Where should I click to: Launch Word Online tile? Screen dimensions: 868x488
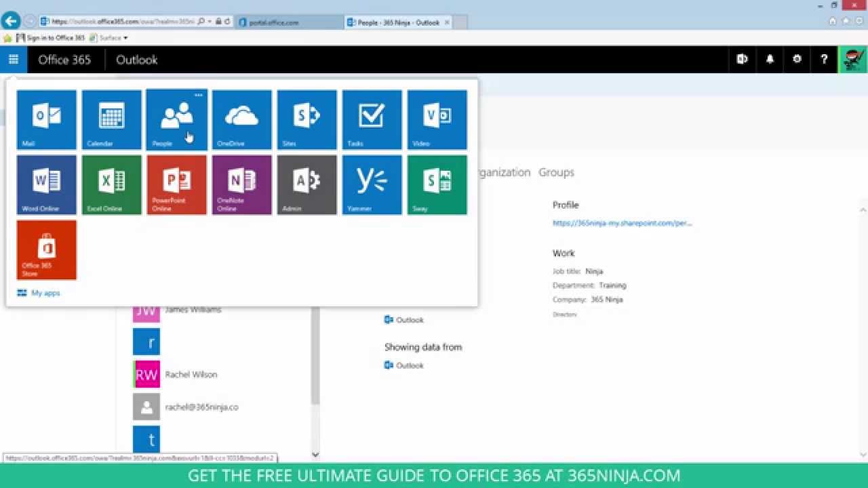click(x=47, y=185)
